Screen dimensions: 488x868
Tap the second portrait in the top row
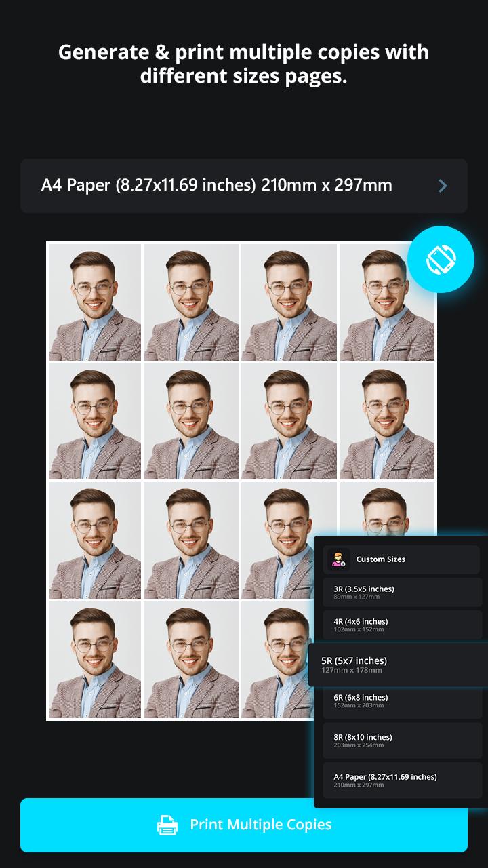click(191, 302)
